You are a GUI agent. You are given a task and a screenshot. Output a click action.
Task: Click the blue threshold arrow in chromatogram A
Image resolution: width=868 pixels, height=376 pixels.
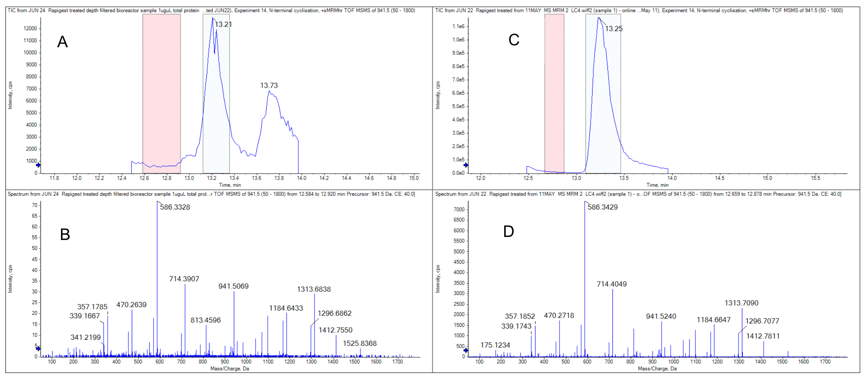[x=38, y=165]
